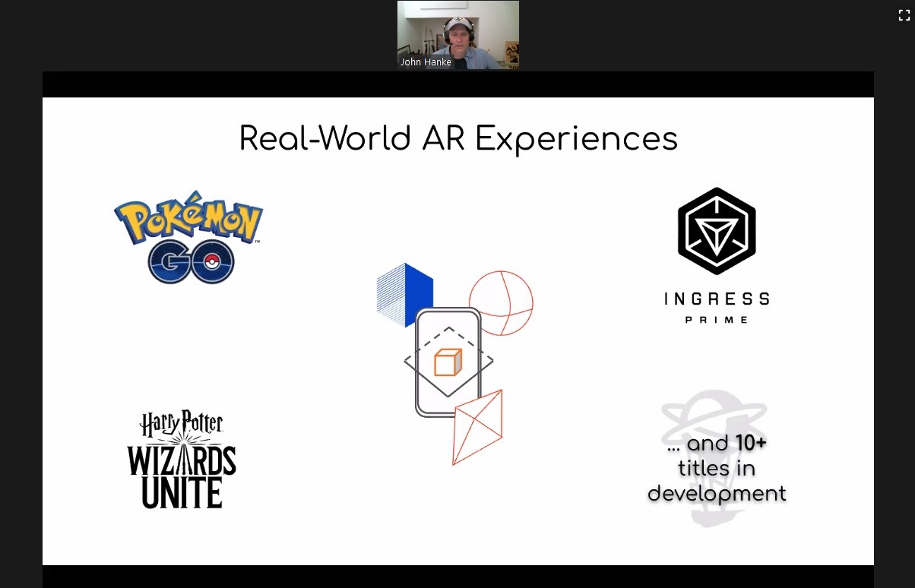Click the red wireframe sphere graphic
915x588 pixels.
tap(501, 302)
